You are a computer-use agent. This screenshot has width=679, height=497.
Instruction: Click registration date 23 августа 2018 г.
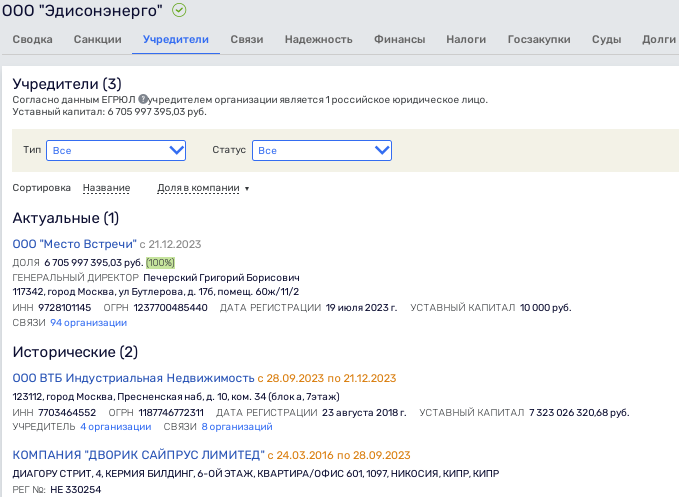(364, 413)
